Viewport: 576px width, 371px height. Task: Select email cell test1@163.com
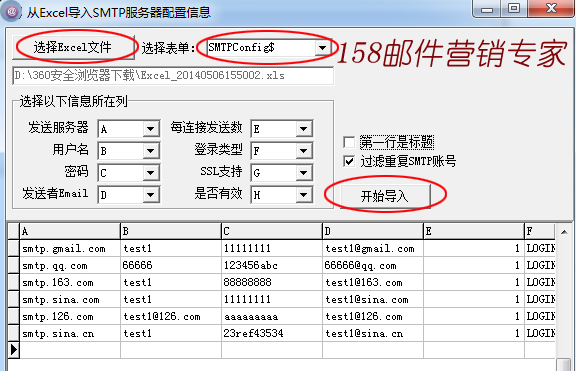point(373,282)
